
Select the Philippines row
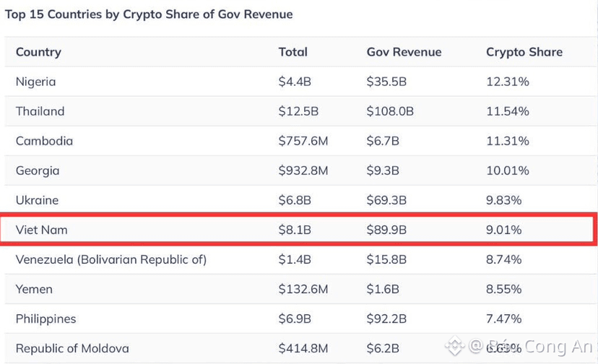click(300, 318)
